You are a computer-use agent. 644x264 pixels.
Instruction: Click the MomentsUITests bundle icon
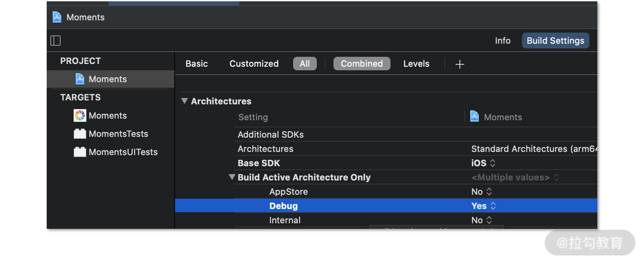[x=80, y=152]
